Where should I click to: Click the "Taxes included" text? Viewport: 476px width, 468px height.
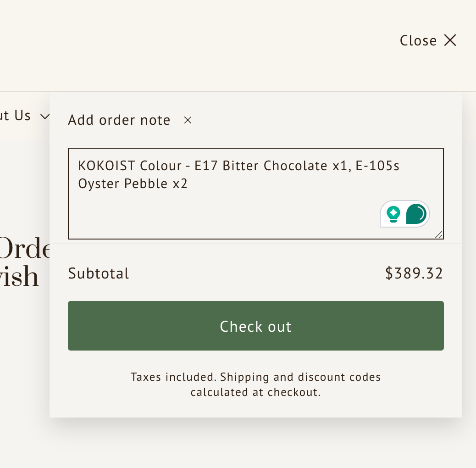173,377
